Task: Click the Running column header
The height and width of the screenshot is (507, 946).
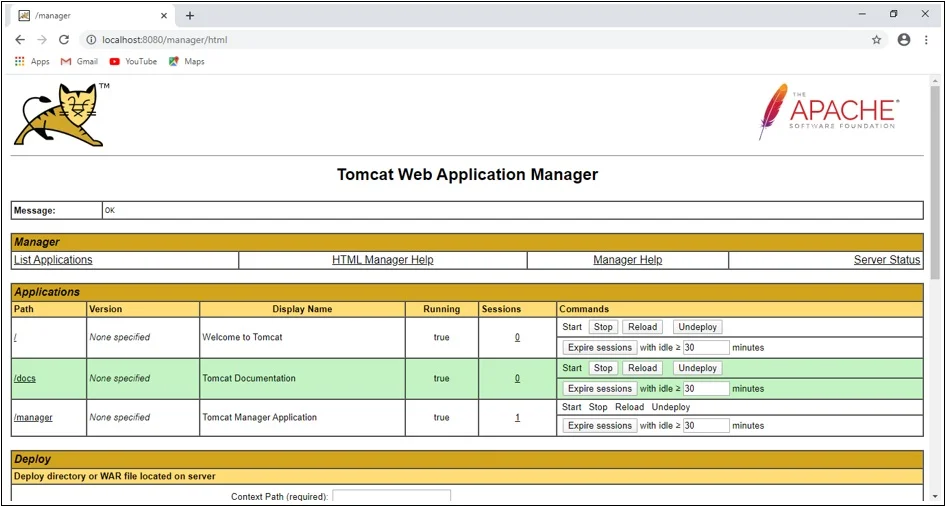Action: click(442, 309)
